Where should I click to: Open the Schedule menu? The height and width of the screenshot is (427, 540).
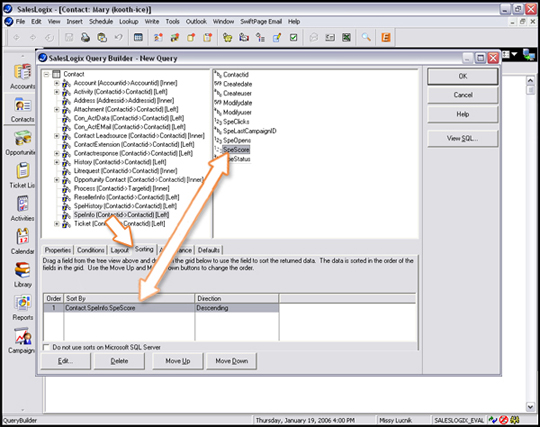pos(101,21)
